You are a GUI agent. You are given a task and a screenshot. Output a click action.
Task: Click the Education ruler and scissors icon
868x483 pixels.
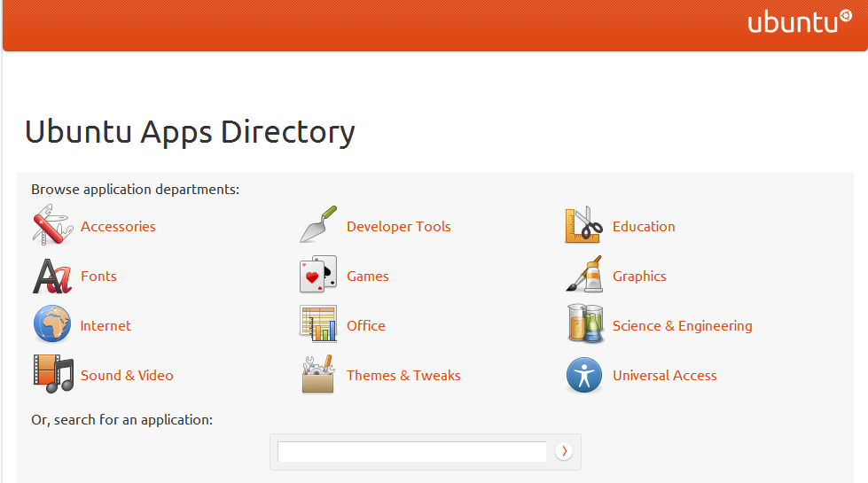tap(584, 224)
